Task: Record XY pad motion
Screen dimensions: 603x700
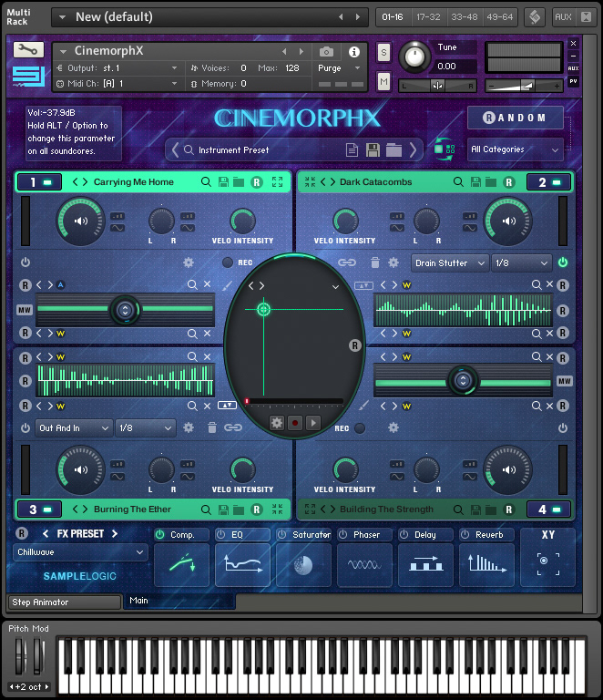Action: [295, 423]
